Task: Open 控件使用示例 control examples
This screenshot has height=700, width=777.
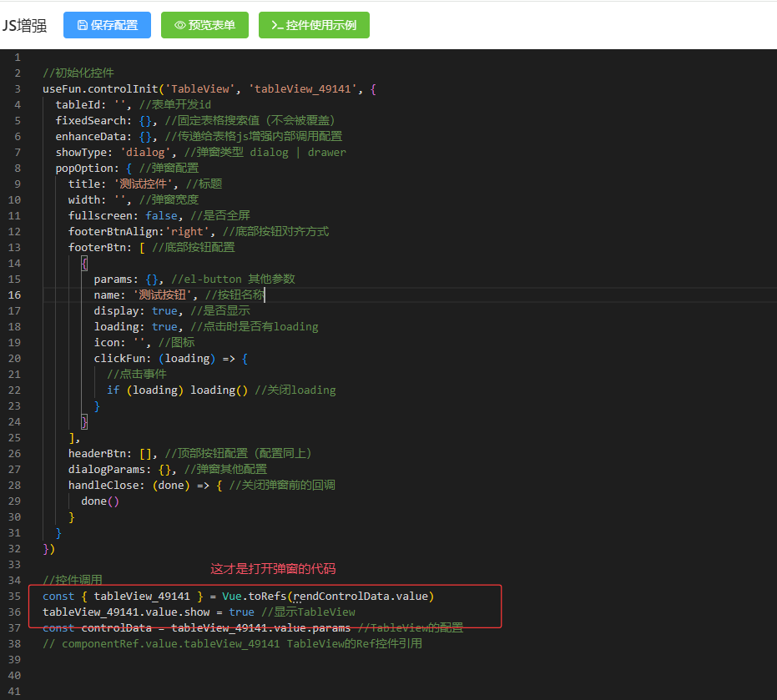Action: [314, 25]
